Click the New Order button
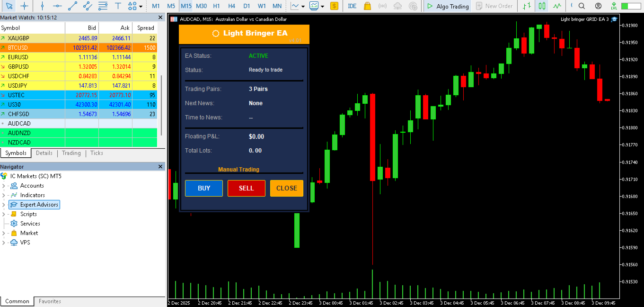This screenshot has height=307, width=644. pyautogui.click(x=494, y=6)
